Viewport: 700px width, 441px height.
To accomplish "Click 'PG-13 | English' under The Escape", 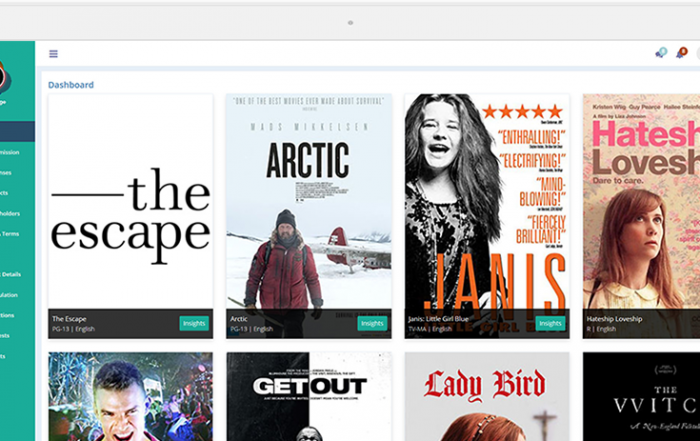I will pos(73,329).
